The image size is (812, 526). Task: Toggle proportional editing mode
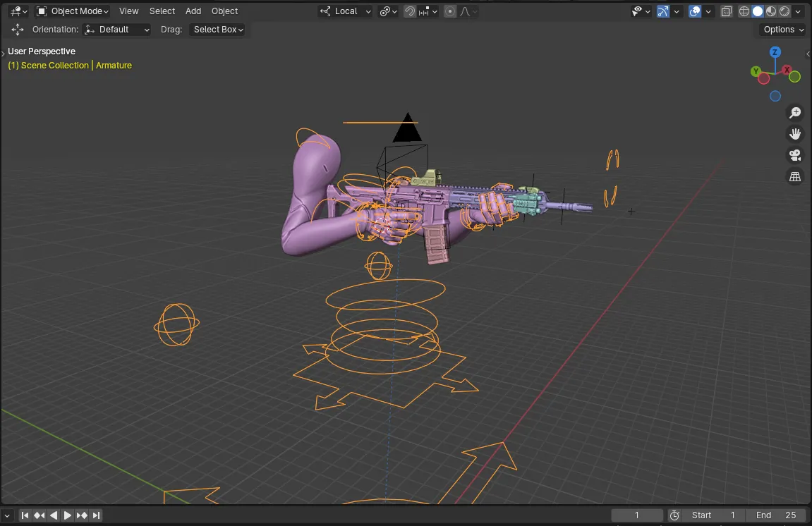coord(449,11)
